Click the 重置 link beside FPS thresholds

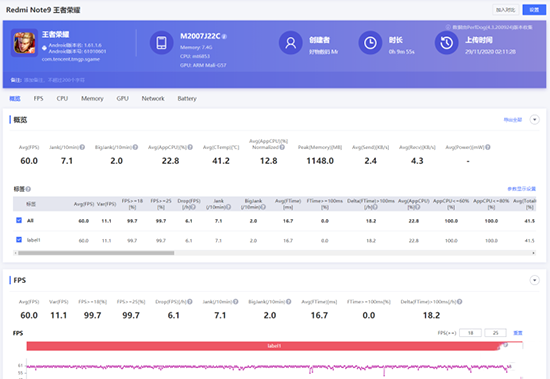click(518, 333)
